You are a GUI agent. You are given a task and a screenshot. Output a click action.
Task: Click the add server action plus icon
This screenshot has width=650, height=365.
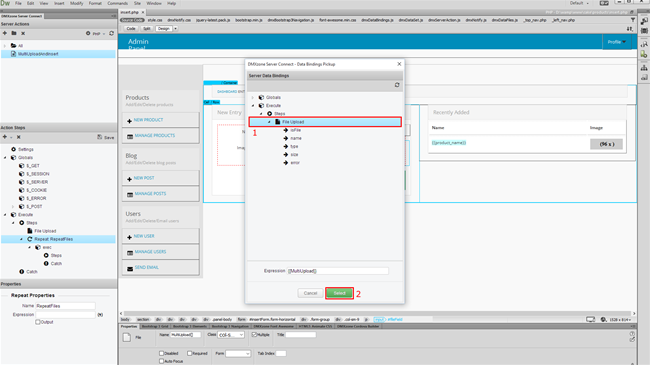(5, 33)
